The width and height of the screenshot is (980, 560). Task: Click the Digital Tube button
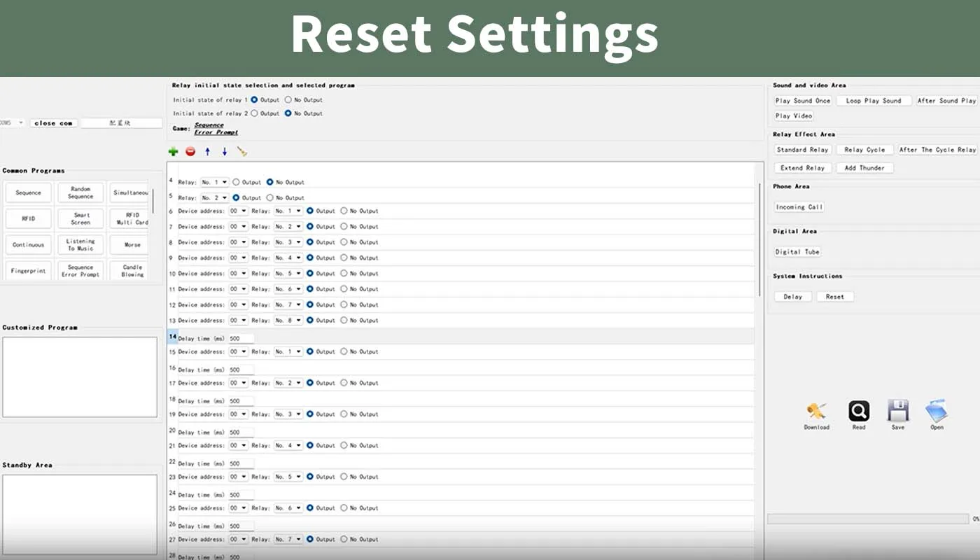pos(797,252)
